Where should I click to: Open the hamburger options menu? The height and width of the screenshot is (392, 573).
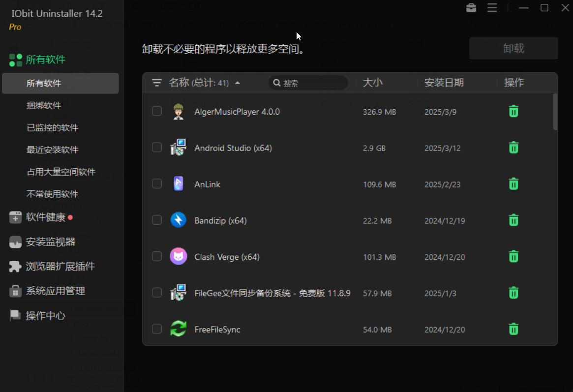click(x=492, y=8)
